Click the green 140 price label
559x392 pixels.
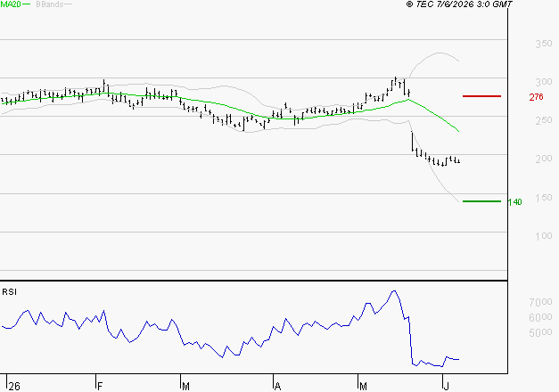tap(514, 202)
